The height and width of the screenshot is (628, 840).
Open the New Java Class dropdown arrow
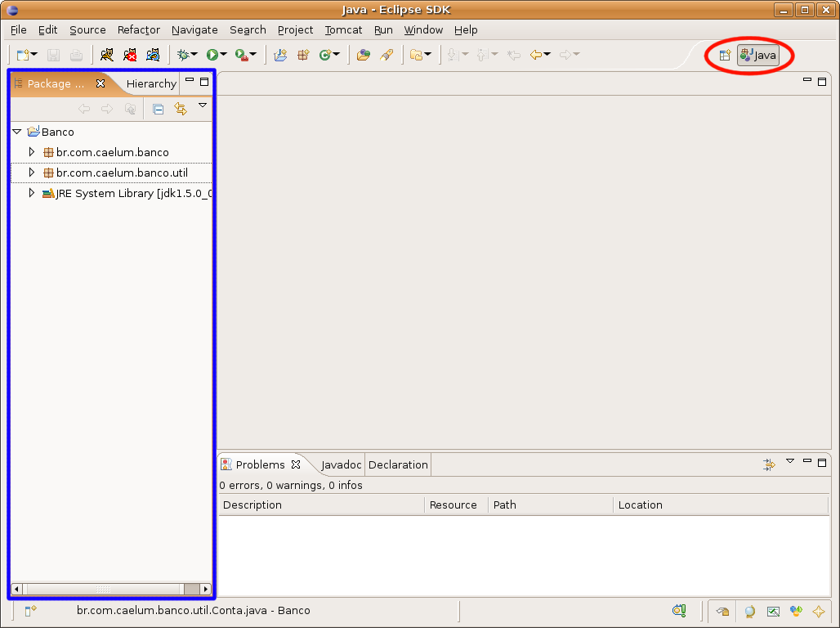pyautogui.click(x=336, y=54)
